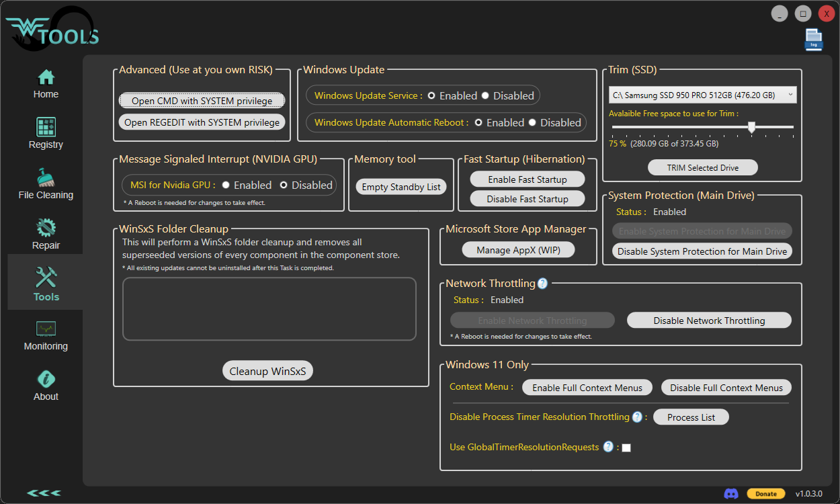The width and height of the screenshot is (840, 504).
Task: Collapse the sidebar with bottom arrows
Action: click(x=43, y=493)
